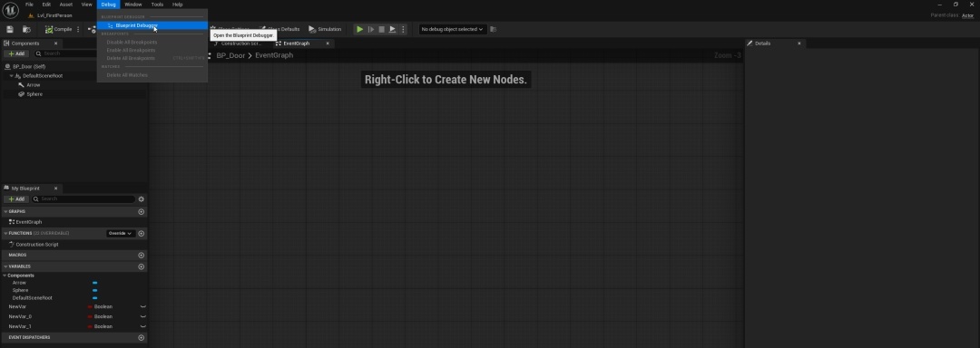Close the Components panel tab

55,43
